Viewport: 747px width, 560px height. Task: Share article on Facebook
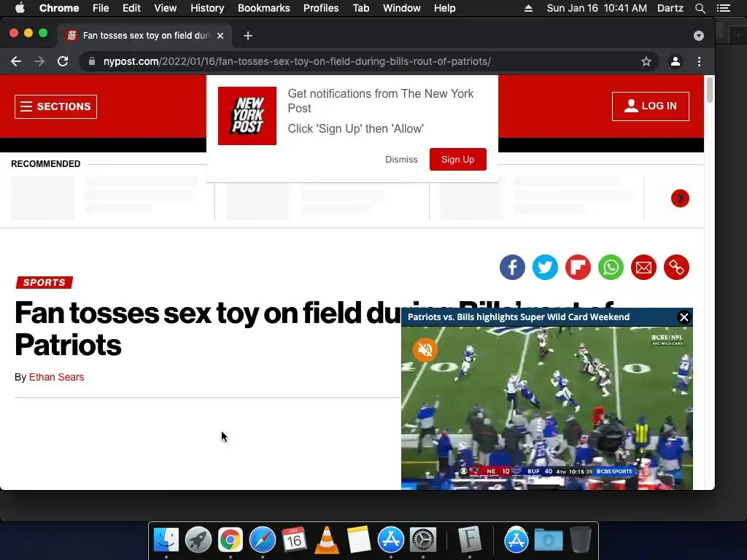click(x=512, y=267)
